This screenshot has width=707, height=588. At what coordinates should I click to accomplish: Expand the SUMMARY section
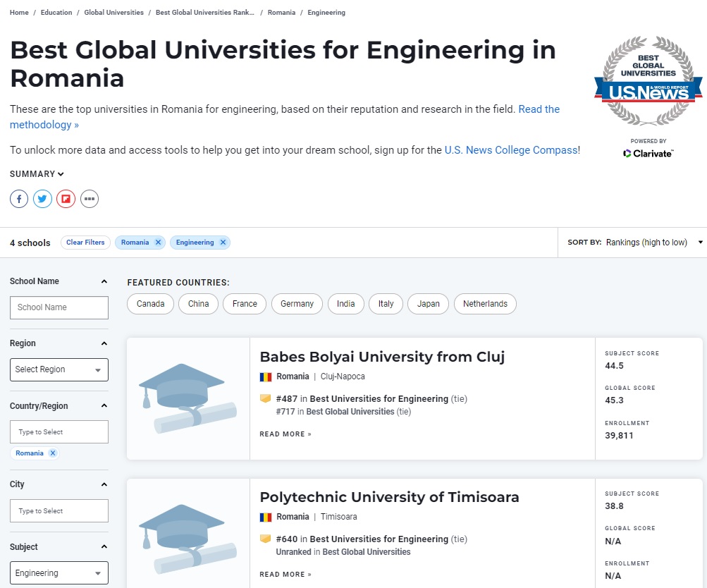point(37,174)
